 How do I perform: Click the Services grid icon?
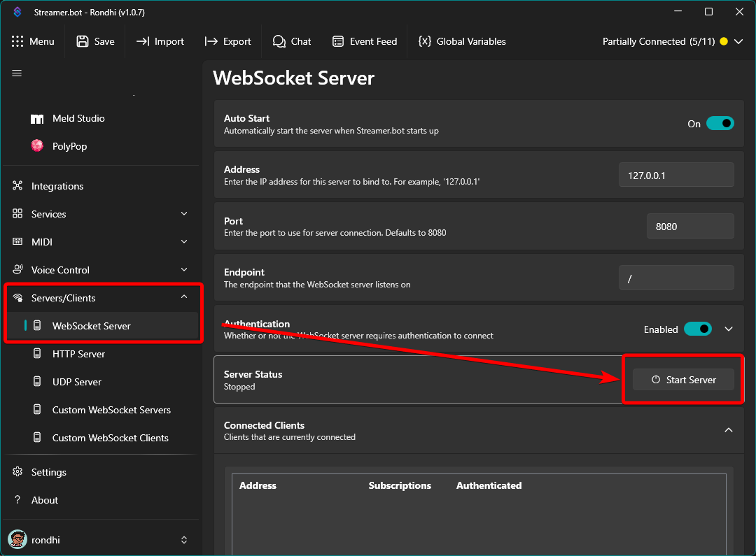(17, 213)
